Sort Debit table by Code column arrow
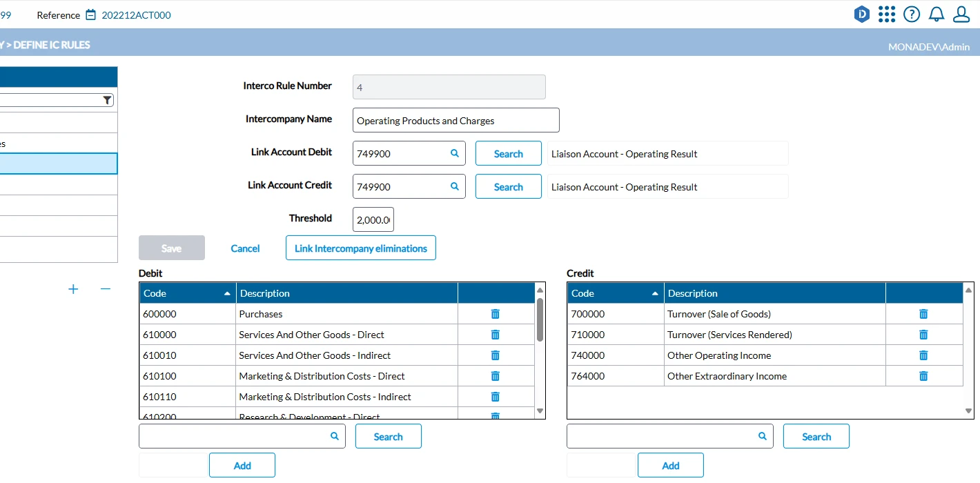 pos(227,294)
